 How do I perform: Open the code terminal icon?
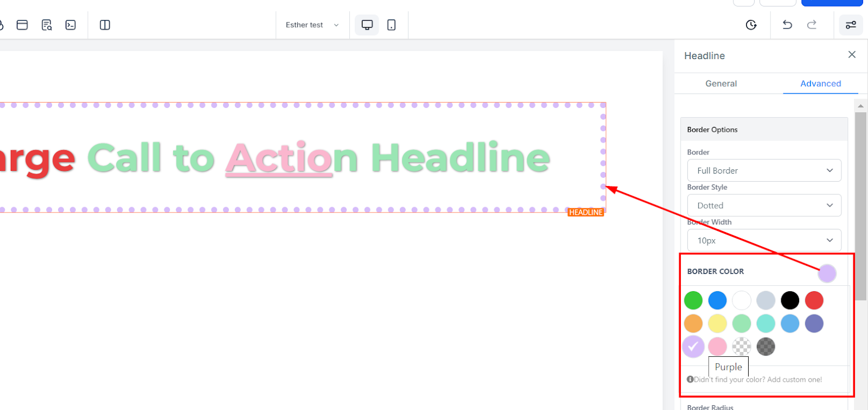[71, 25]
